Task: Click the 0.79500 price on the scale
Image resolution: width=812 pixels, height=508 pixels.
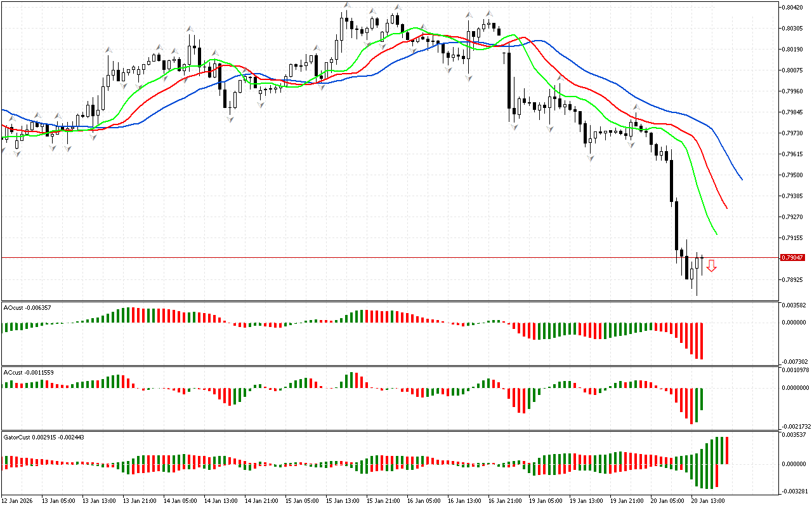Action: click(x=793, y=175)
